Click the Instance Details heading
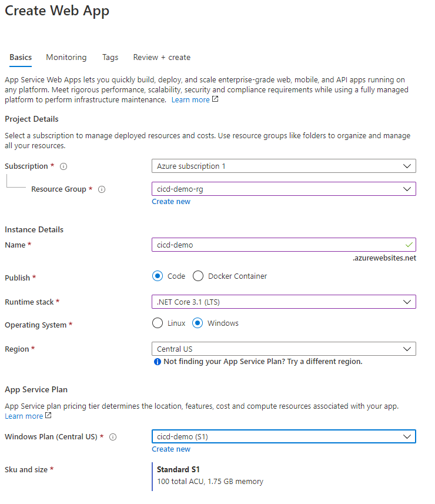The width and height of the screenshot is (435, 504). point(34,230)
